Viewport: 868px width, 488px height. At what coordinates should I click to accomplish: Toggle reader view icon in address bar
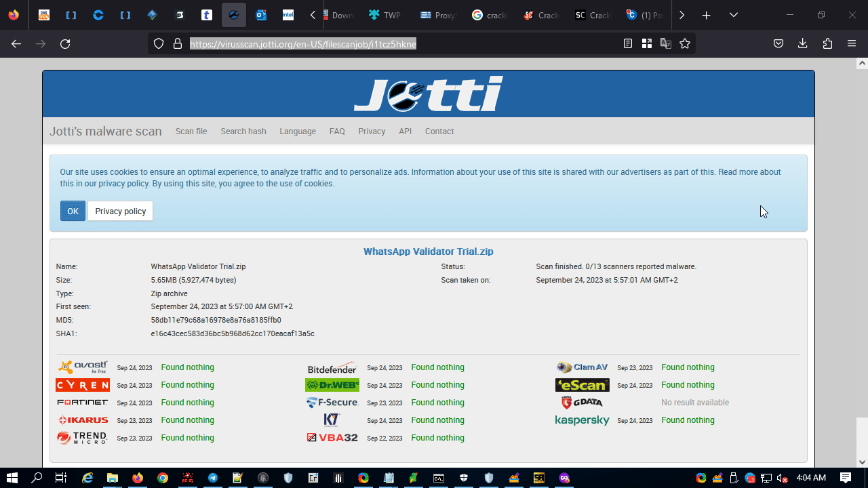pyautogui.click(x=628, y=43)
